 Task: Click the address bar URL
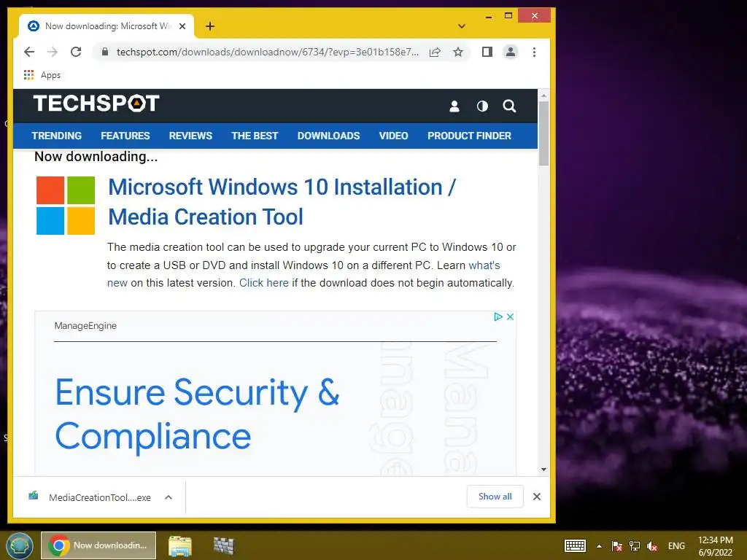click(267, 52)
